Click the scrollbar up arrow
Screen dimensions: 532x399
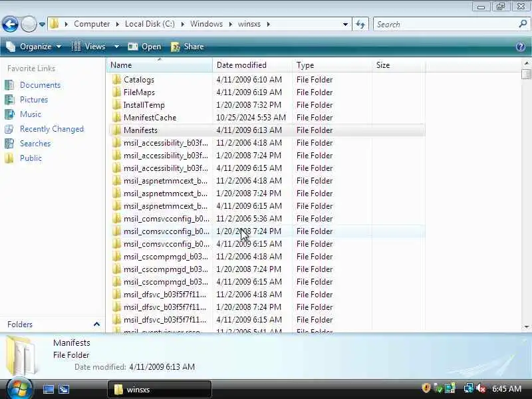tap(526, 63)
